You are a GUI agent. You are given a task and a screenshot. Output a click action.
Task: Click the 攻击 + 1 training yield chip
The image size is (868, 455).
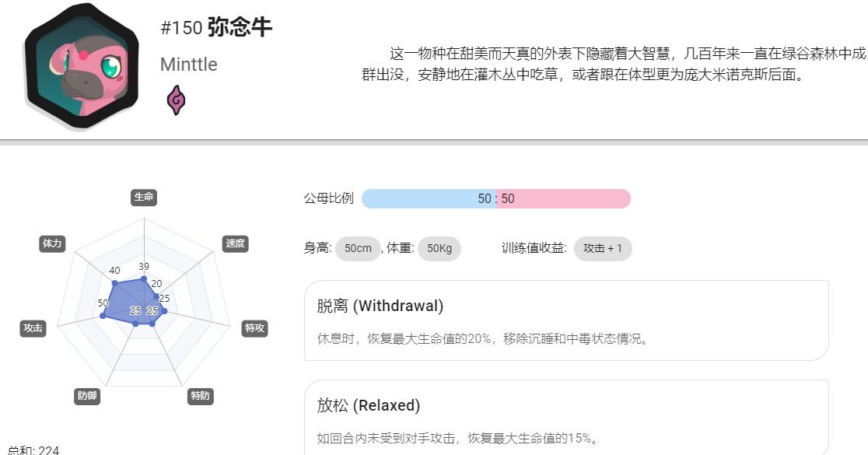(x=603, y=249)
